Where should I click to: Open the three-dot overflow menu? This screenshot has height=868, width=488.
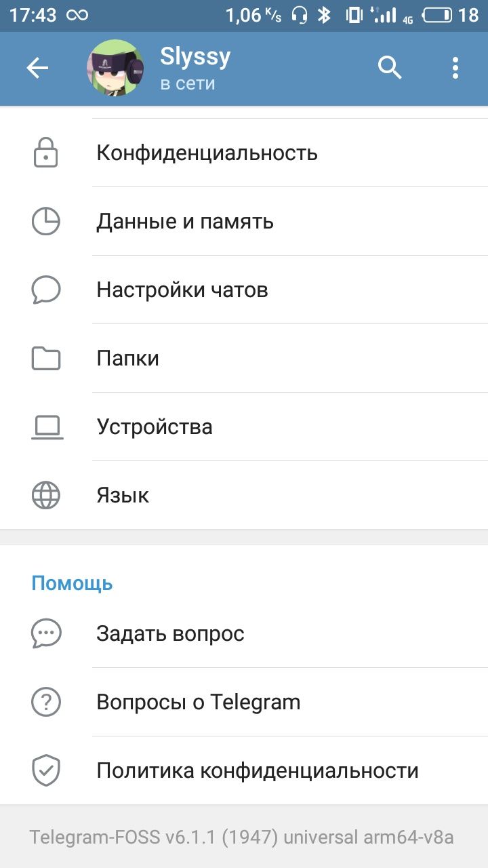point(455,68)
